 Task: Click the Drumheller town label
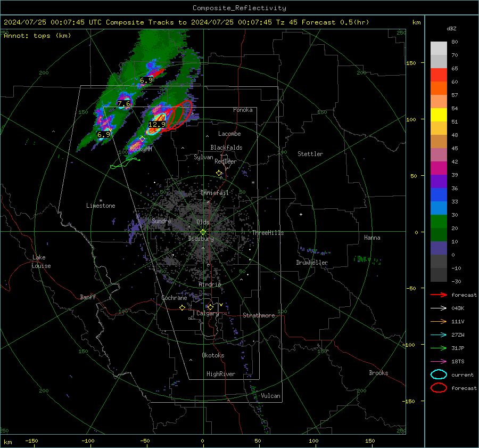pos(311,263)
